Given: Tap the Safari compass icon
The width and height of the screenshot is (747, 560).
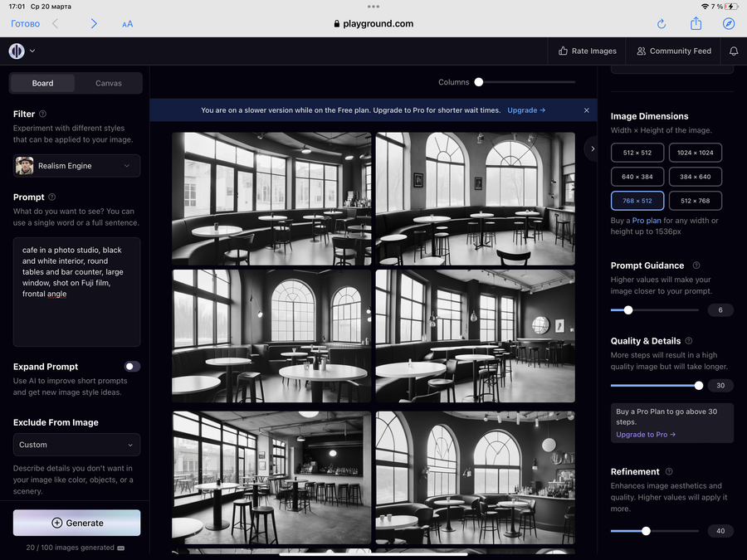Looking at the screenshot, I should point(729,24).
